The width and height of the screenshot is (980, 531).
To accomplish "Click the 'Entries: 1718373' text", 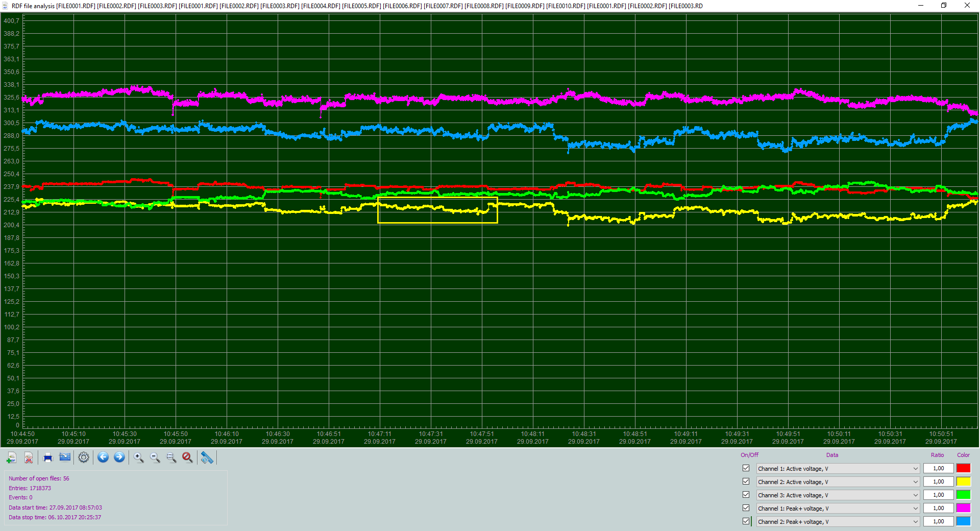I will point(30,488).
